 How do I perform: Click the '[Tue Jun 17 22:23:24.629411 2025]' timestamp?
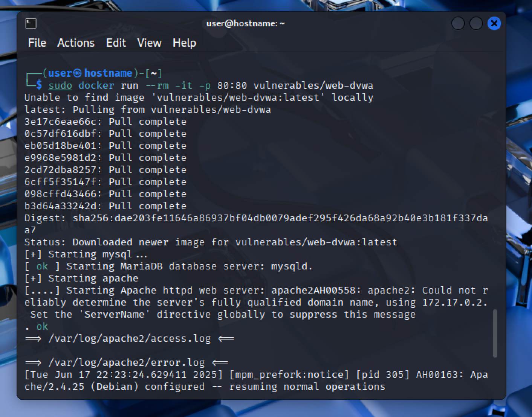point(124,374)
